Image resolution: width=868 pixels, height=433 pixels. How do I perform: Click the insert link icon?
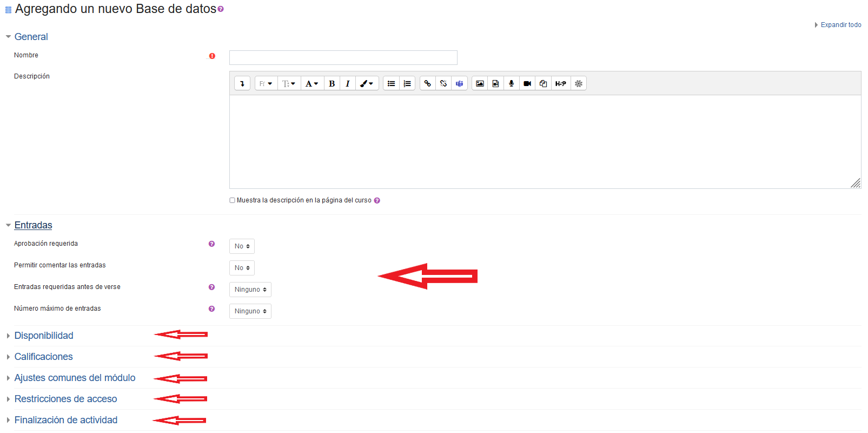tap(428, 83)
